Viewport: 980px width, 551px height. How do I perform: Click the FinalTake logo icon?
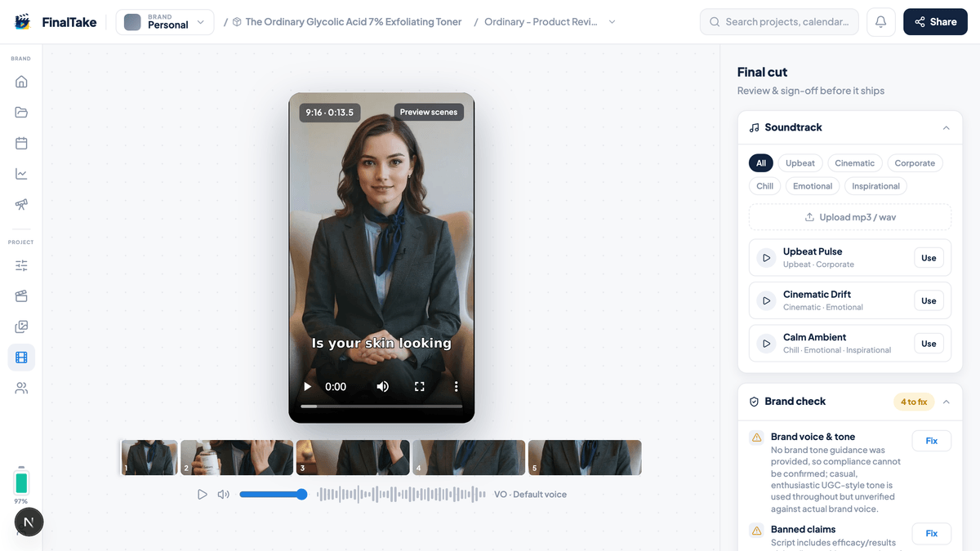click(22, 22)
